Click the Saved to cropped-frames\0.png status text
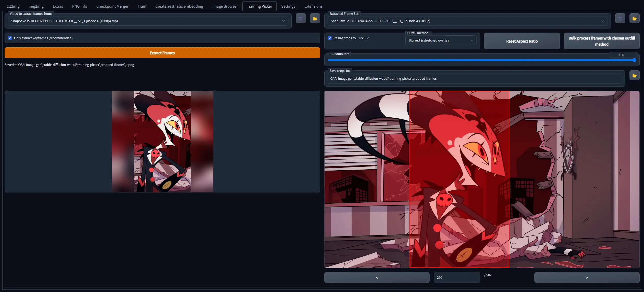Viewport: 644px width, 292px height. (69, 65)
